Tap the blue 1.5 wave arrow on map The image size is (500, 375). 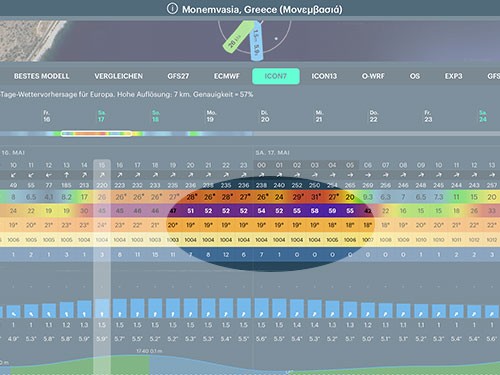[257, 41]
